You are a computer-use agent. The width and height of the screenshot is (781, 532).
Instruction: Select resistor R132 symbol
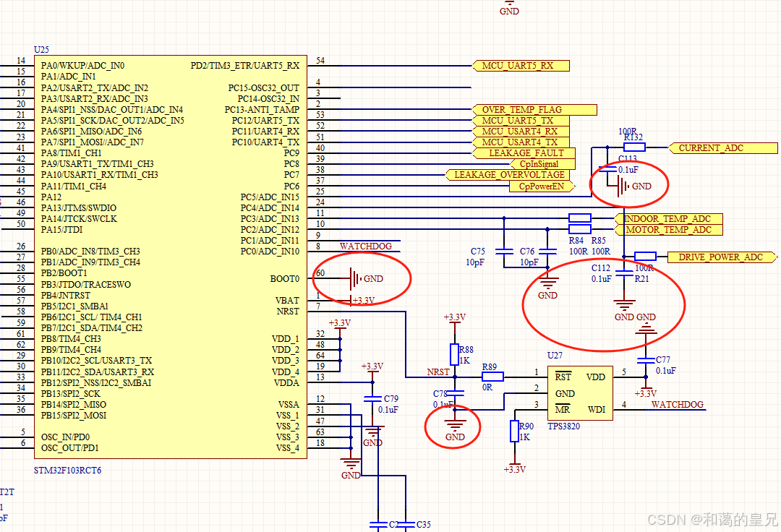635,147
